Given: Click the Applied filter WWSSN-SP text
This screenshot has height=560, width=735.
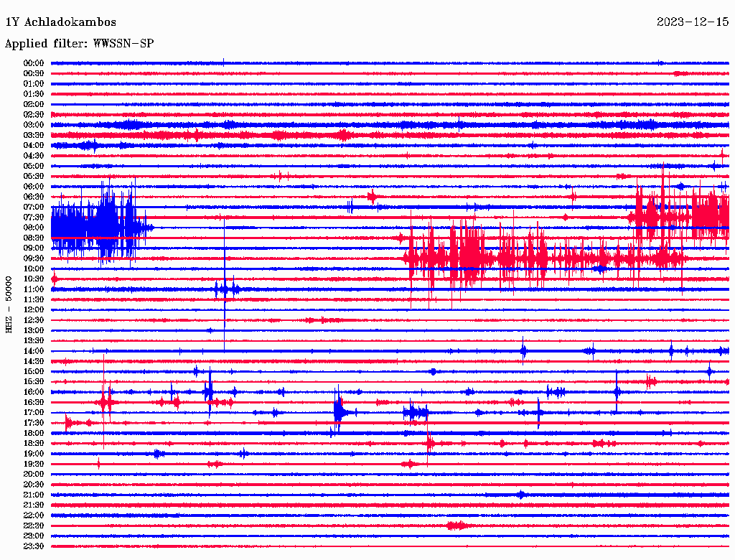Looking at the screenshot, I should coord(79,44).
